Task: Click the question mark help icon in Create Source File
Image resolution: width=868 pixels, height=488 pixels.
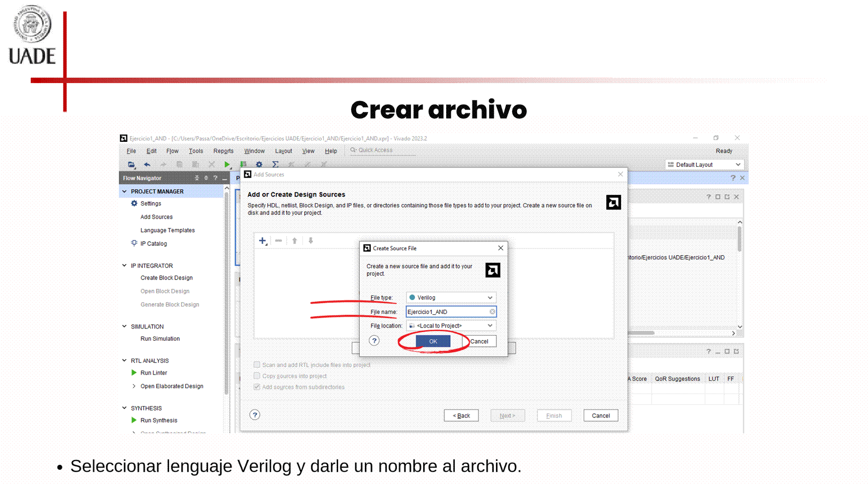Action: pyautogui.click(x=374, y=341)
